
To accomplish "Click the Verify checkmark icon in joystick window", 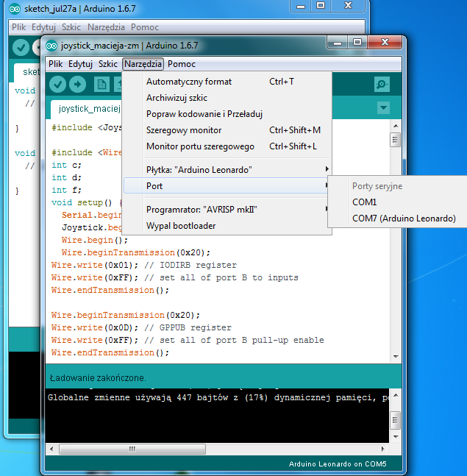I will pyautogui.click(x=58, y=85).
